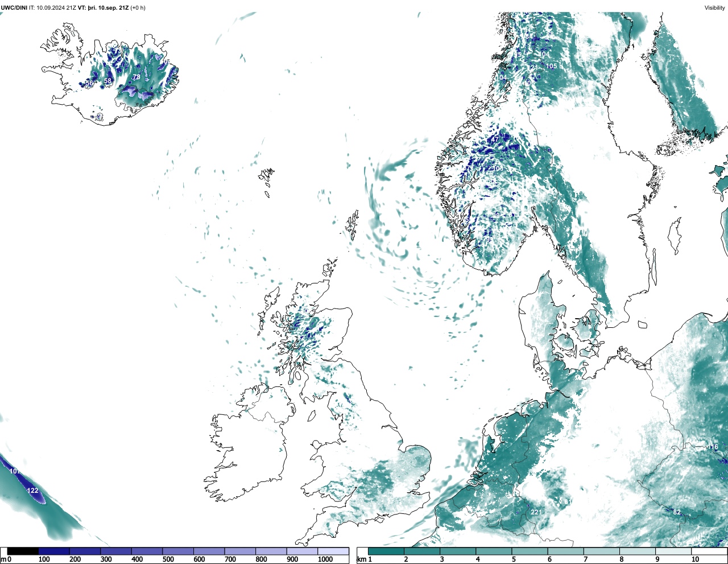Pick the swatch between 400 and 500 m
The width and height of the screenshot is (728, 564).
pyautogui.click(x=147, y=551)
